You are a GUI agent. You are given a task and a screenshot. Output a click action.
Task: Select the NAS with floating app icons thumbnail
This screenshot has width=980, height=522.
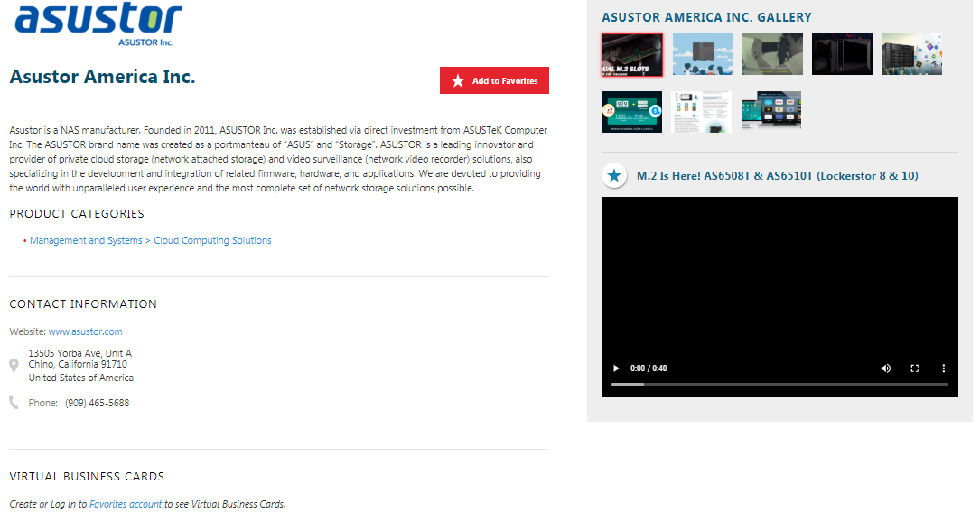click(x=911, y=54)
